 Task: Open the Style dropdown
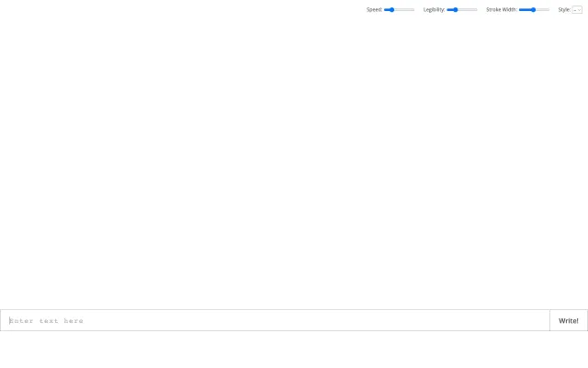pos(577,9)
